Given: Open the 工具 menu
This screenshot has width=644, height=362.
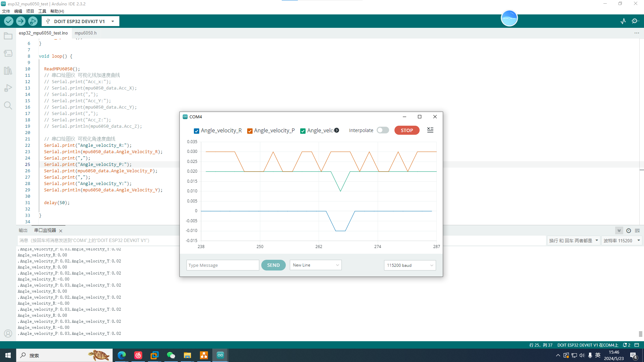Looking at the screenshot, I should tap(42, 11).
